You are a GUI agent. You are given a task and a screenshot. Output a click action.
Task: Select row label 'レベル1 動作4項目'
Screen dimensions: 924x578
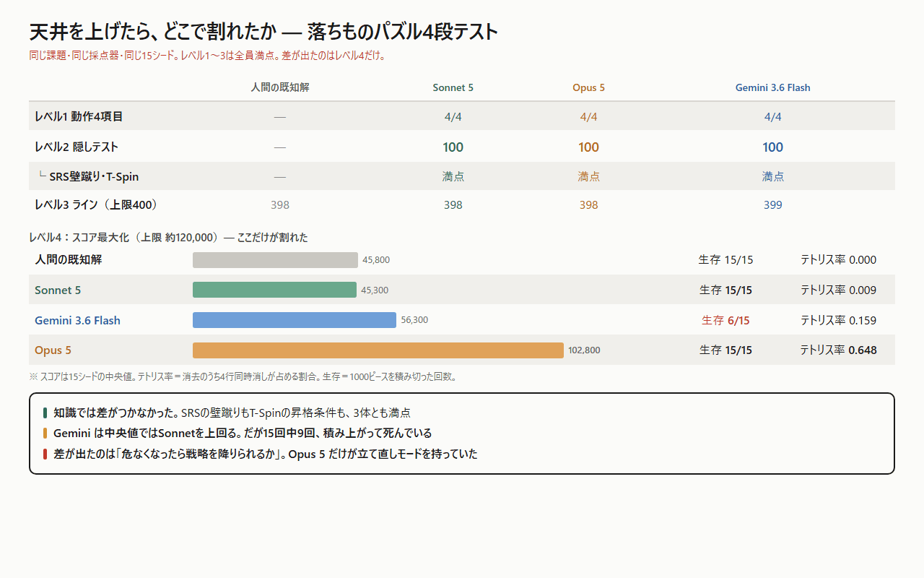click(79, 116)
